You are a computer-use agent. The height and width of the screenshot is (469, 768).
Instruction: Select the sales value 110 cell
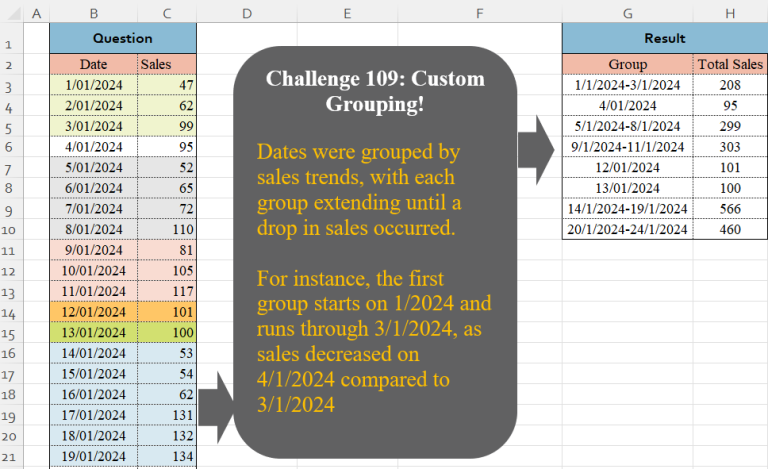point(167,229)
